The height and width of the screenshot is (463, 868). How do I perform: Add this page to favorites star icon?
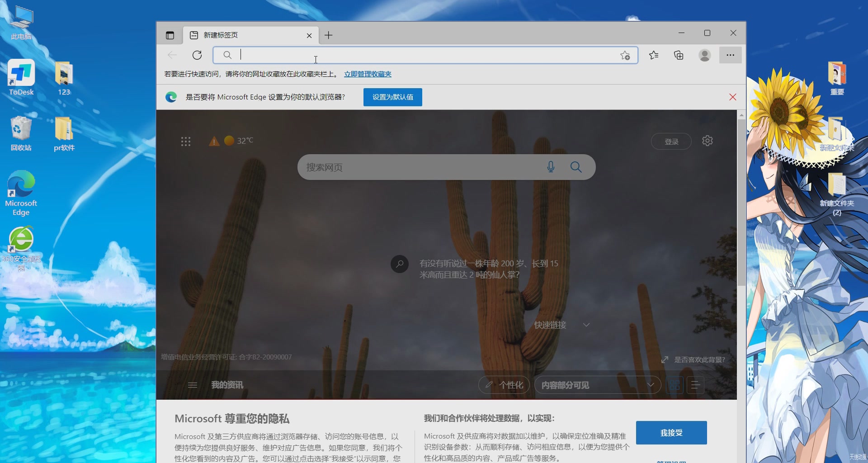(x=625, y=55)
